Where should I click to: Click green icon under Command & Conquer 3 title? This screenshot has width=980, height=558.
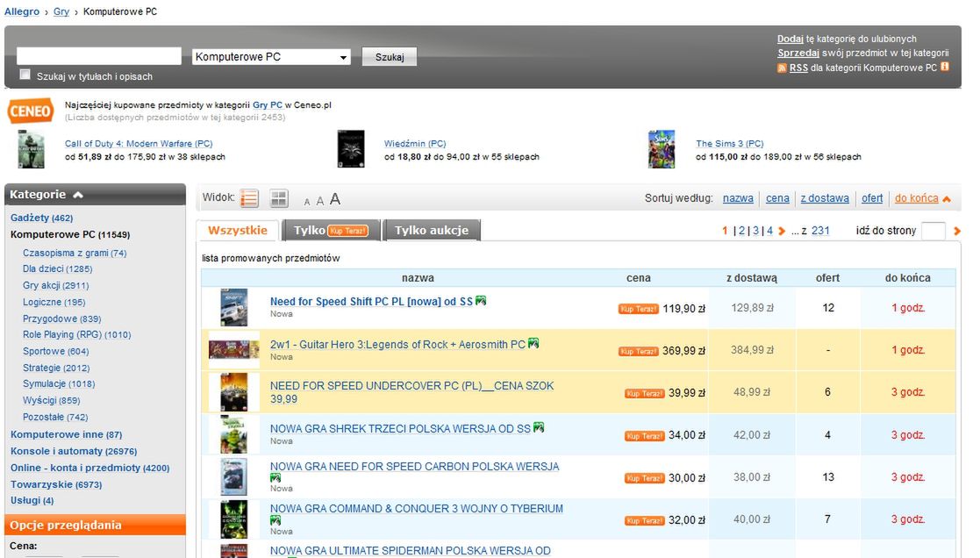[x=275, y=520]
